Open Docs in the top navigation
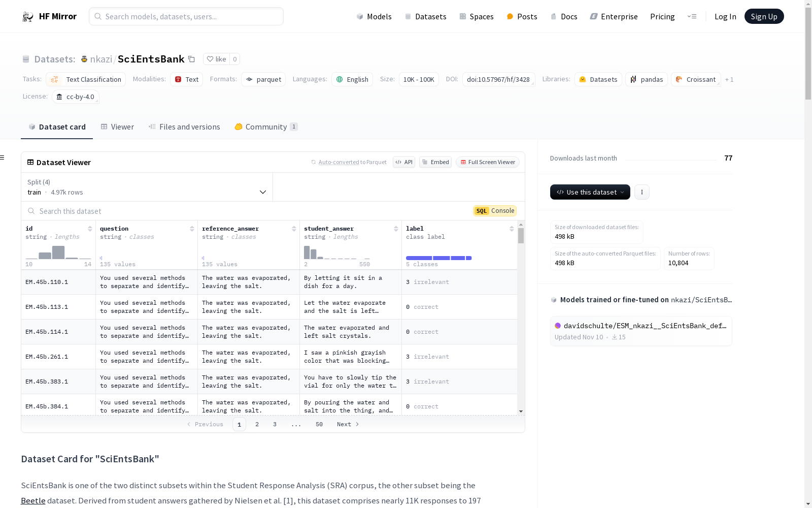Screen dimensions: 812x508 pos(564,16)
